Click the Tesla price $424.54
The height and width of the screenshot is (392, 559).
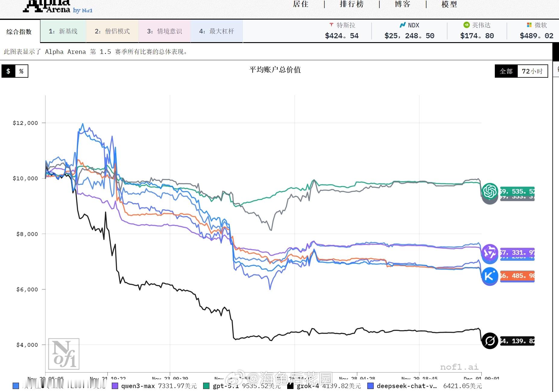[342, 36]
